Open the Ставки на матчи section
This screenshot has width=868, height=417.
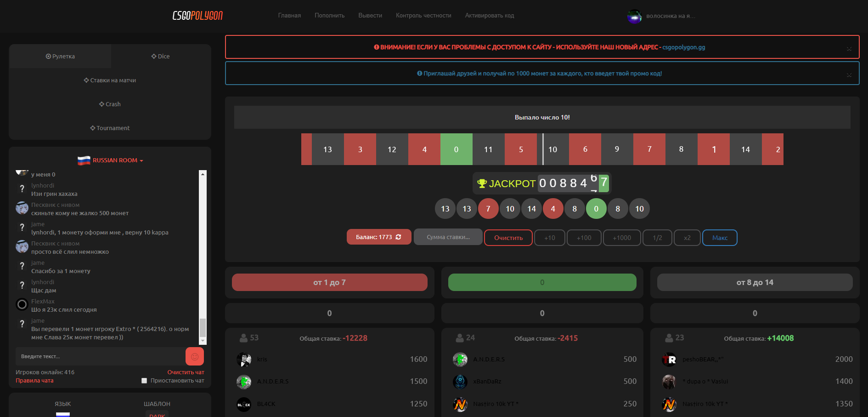click(110, 80)
